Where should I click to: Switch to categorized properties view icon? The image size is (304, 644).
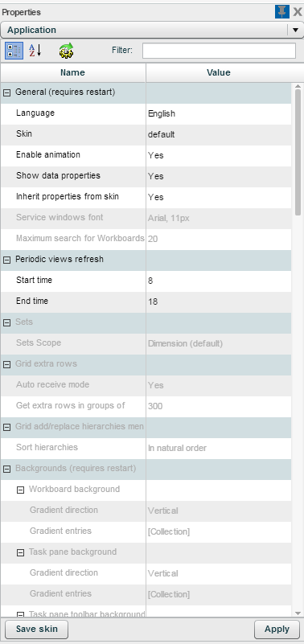[14, 51]
